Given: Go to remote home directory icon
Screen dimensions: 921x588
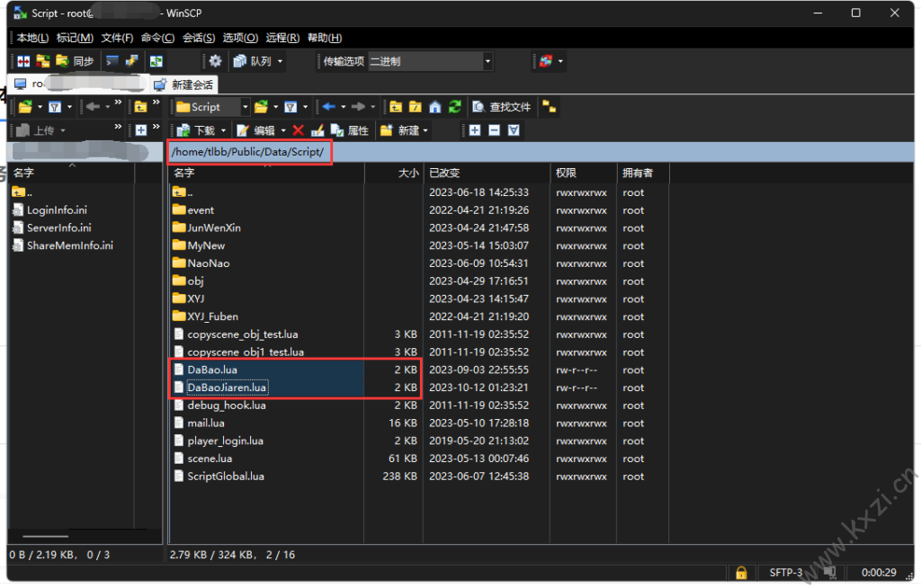Looking at the screenshot, I should [434, 107].
